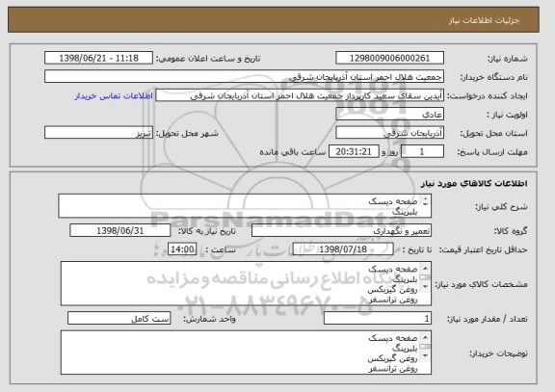The height and width of the screenshot is (392, 555).
Task: Select روغن ترانسفر in goods specifications box
Action: [x=393, y=300]
